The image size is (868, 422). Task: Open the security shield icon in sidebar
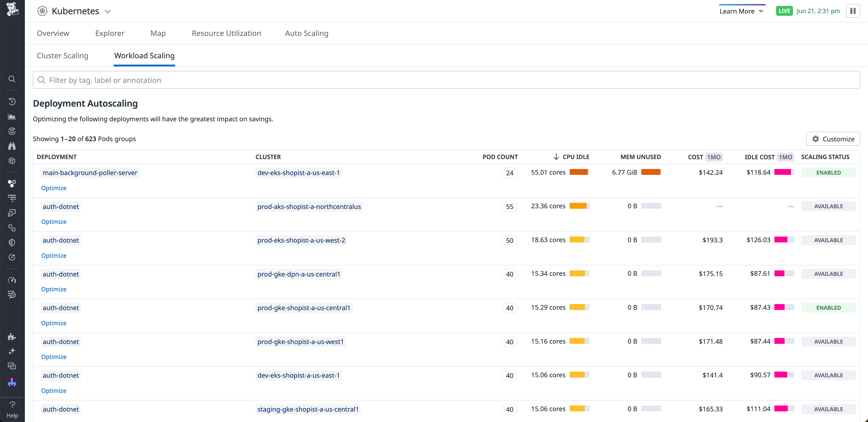click(x=12, y=242)
